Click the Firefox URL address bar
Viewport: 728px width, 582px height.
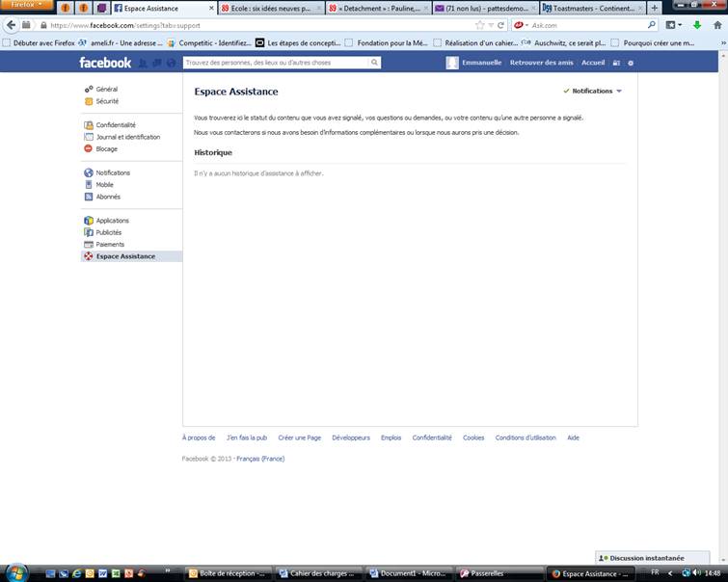260,25
